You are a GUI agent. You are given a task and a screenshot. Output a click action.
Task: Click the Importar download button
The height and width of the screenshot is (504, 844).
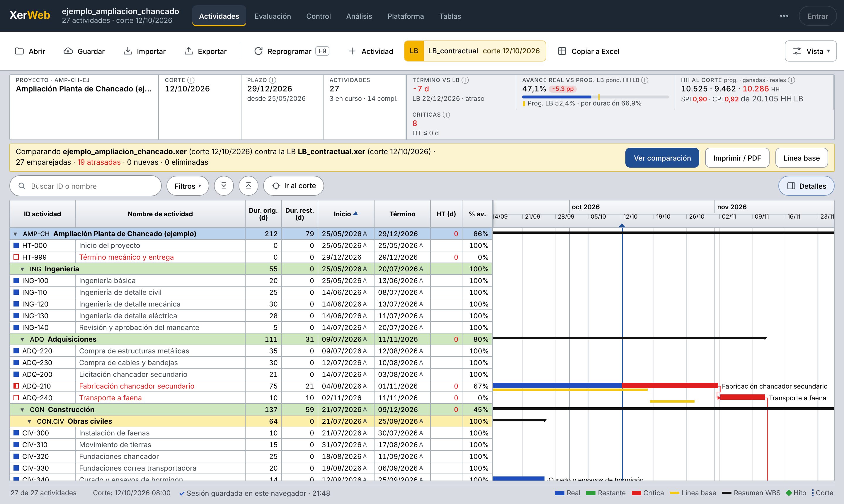pyautogui.click(x=145, y=51)
